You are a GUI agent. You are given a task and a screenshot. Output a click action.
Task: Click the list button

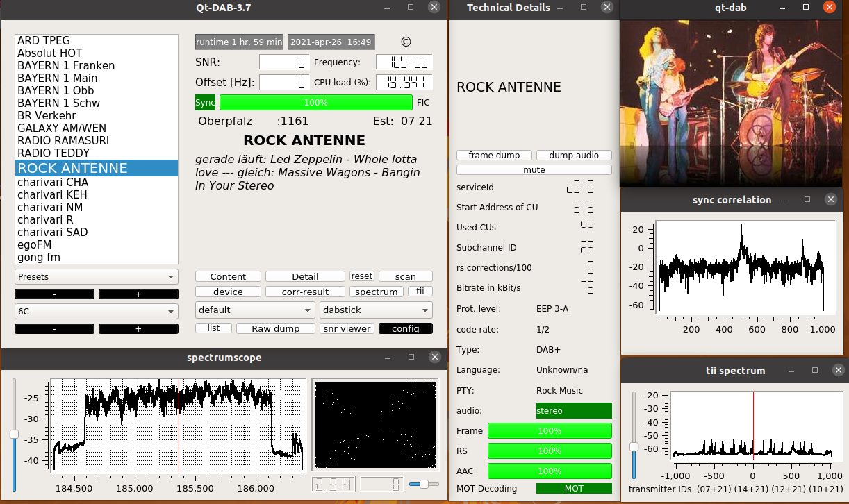click(213, 328)
